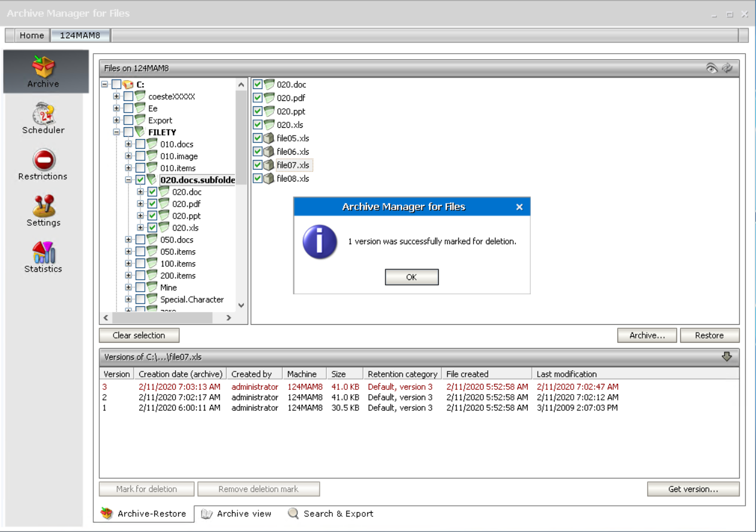Click the refresh icon in Files header

(727, 68)
